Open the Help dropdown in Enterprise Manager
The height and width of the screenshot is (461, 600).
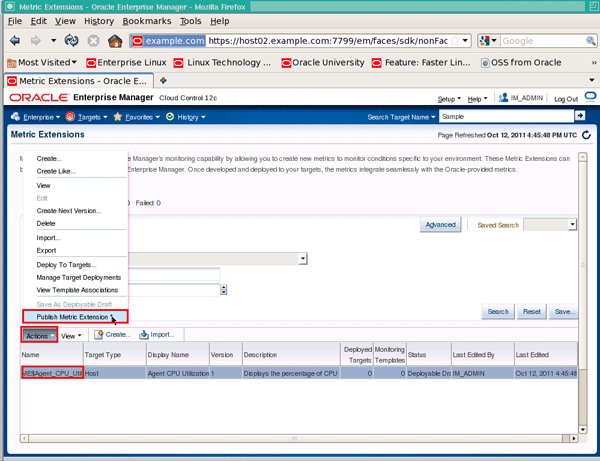(477, 99)
